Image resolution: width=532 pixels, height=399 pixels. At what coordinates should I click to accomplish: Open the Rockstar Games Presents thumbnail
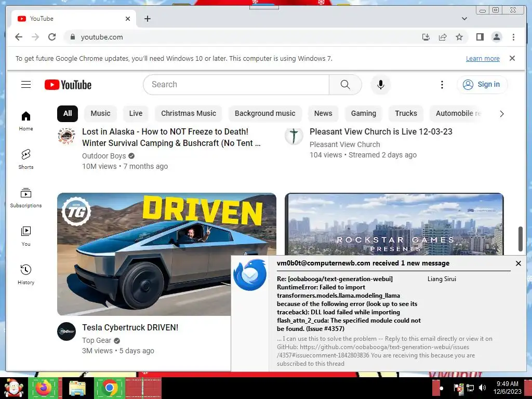[x=394, y=224]
